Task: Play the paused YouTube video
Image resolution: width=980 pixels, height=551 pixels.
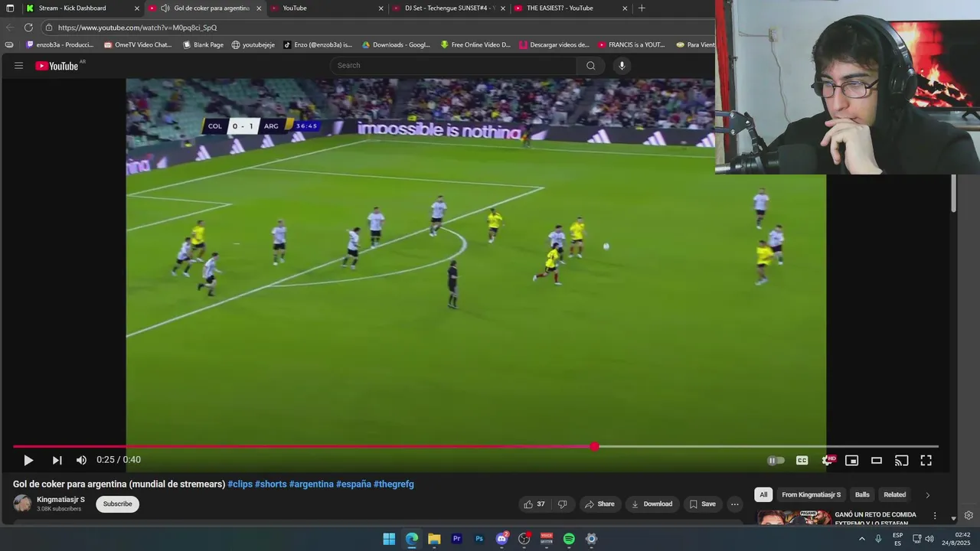Action: (x=28, y=460)
